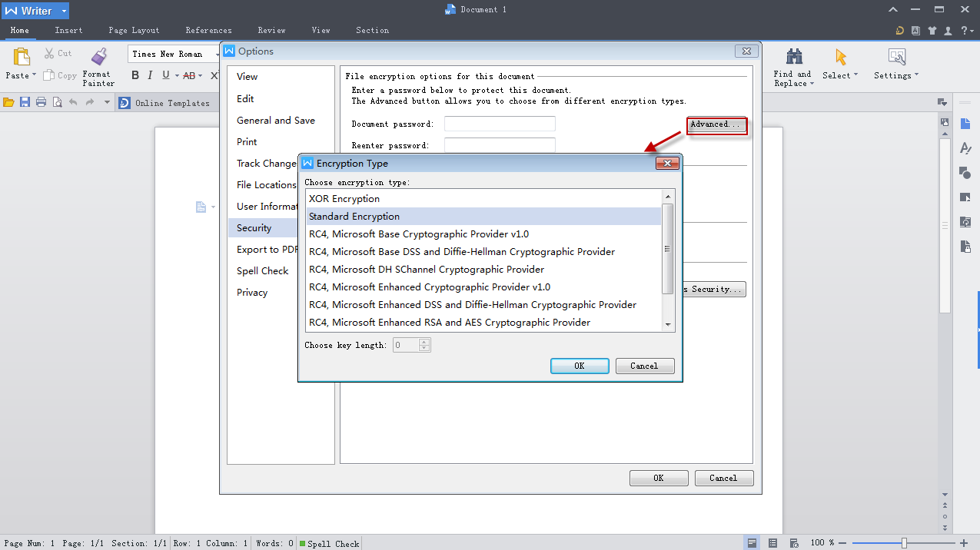Viewport: 980px width, 550px height.
Task: Open the skin t-shirt icon
Action: point(932,31)
